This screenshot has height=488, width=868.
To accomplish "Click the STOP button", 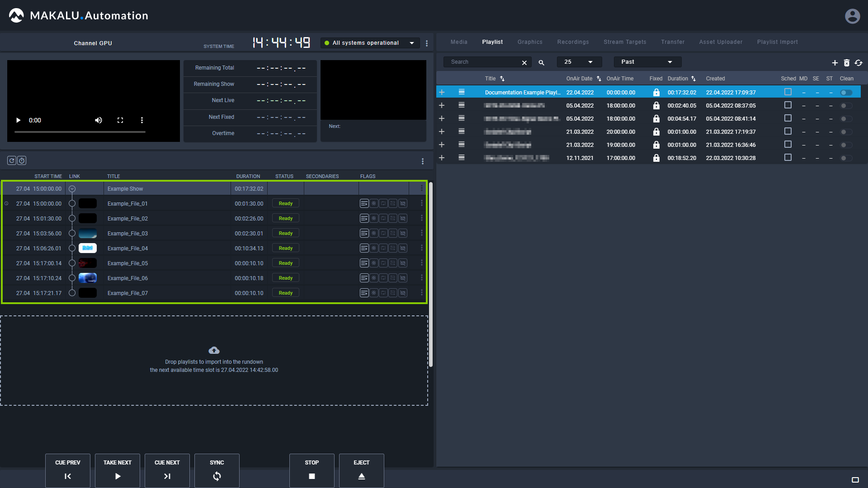I will pyautogui.click(x=312, y=470).
